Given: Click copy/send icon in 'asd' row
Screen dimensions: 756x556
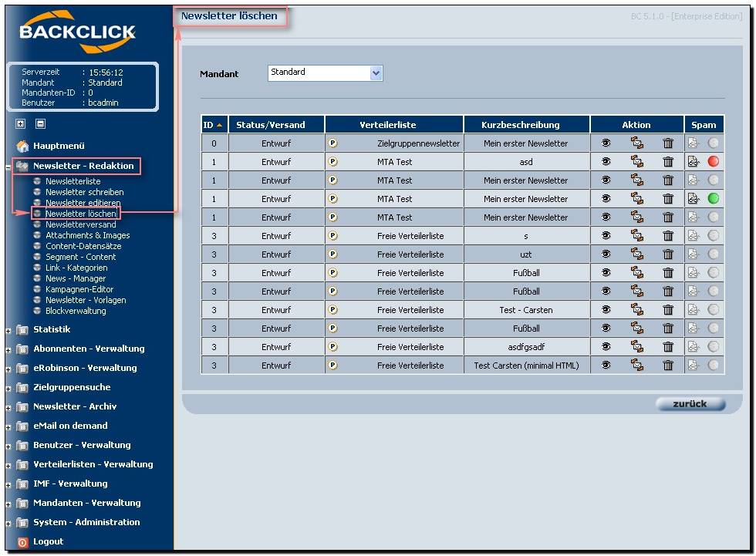Looking at the screenshot, I should click(637, 161).
